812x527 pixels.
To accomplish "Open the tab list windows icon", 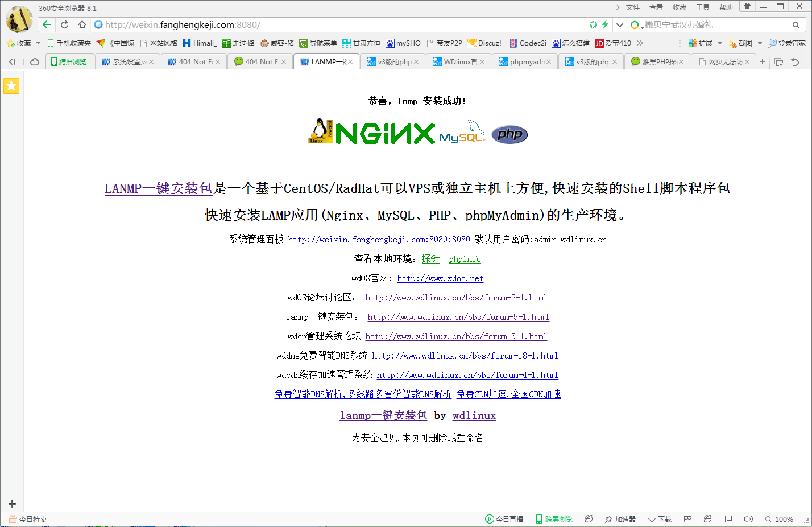I will 778,61.
